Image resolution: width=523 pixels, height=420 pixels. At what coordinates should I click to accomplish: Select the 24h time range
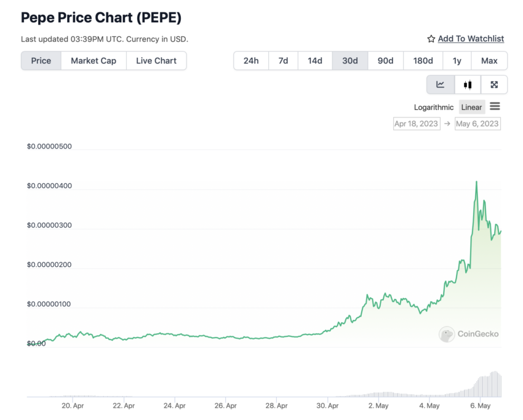click(x=251, y=61)
